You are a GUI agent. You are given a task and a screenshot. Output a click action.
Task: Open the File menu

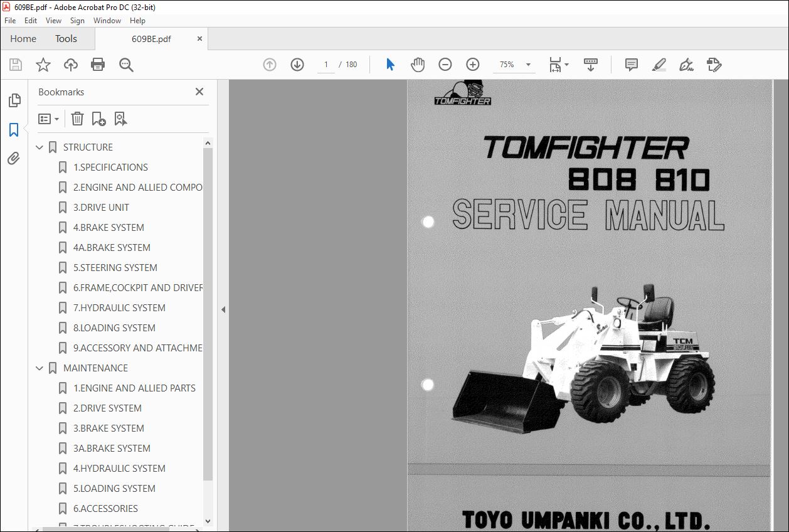(x=10, y=21)
